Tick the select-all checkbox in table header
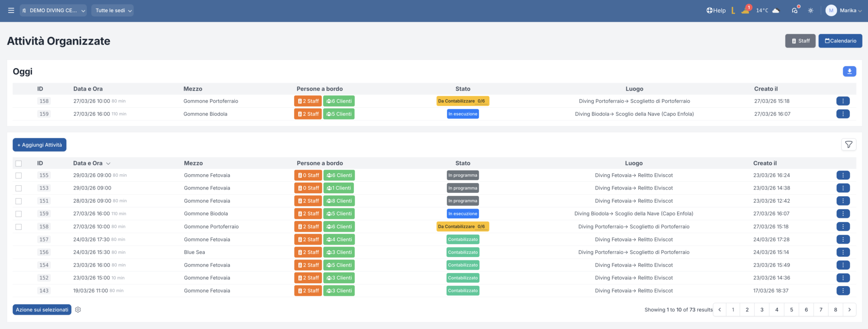 (x=19, y=163)
